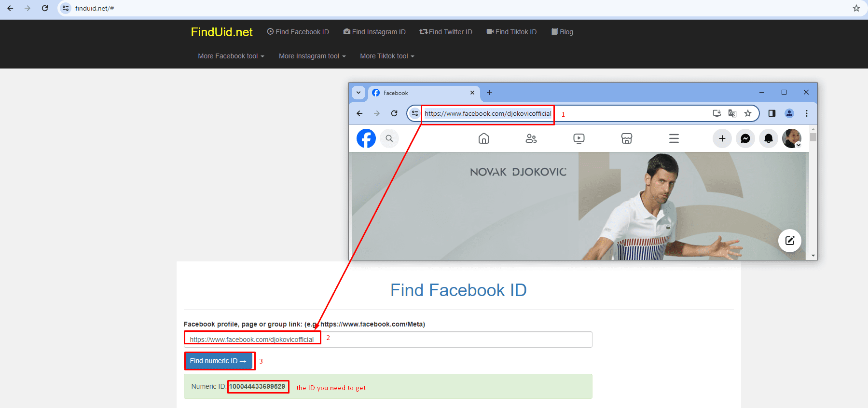
Task: Go back in the Facebook window
Action: pyautogui.click(x=359, y=113)
